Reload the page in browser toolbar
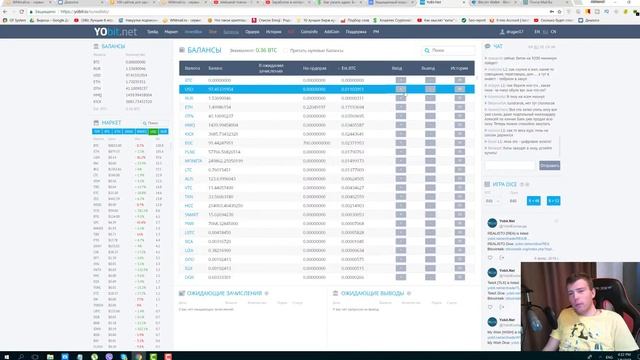 click(22, 12)
